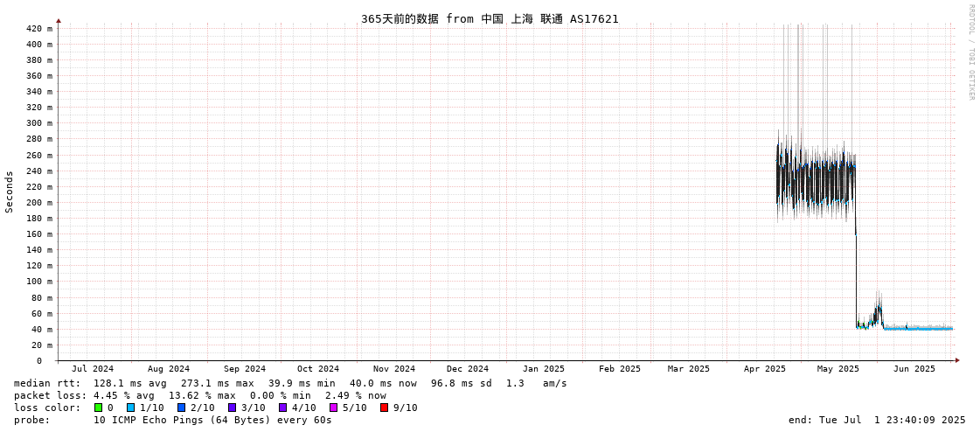Image resolution: width=980 pixels, height=432 pixels.
Task: Click the 300 m y-axis label
Action: [x=38, y=123]
